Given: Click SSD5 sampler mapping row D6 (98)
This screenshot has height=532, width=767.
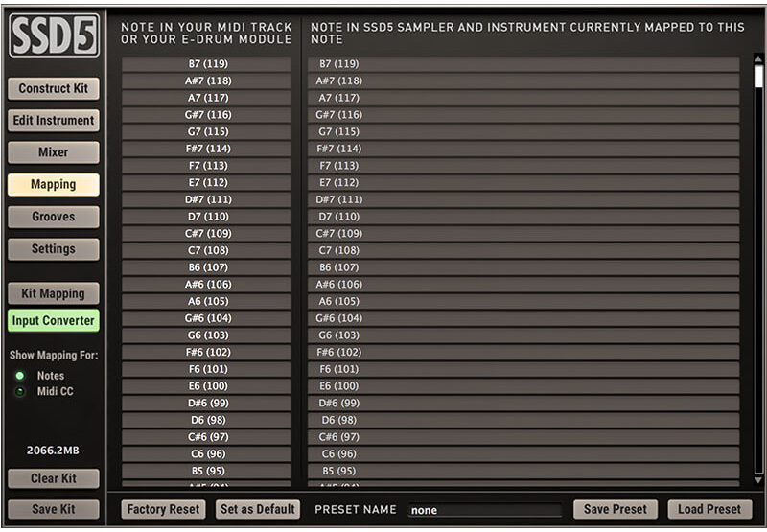Looking at the screenshot, I should coord(523,420).
